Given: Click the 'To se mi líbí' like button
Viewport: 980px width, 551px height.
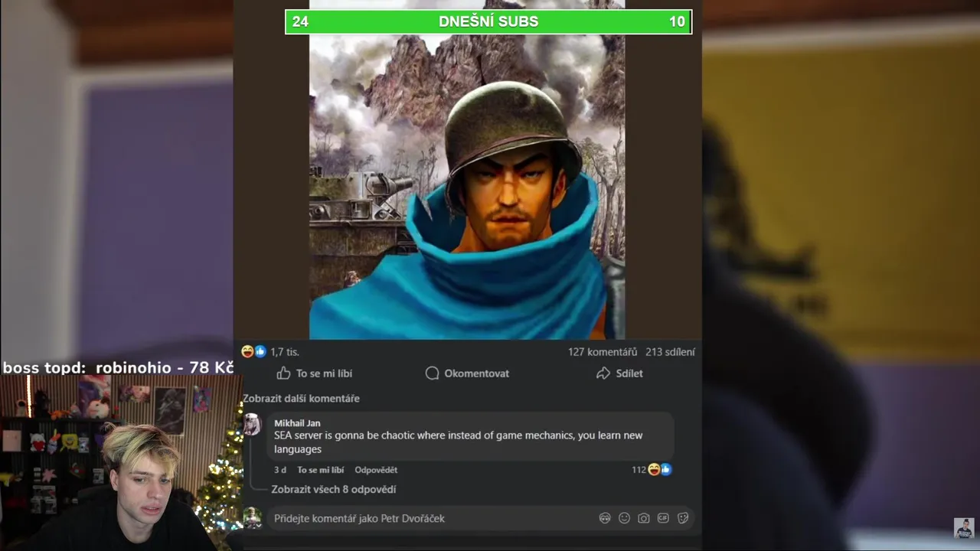Looking at the screenshot, I should [314, 373].
